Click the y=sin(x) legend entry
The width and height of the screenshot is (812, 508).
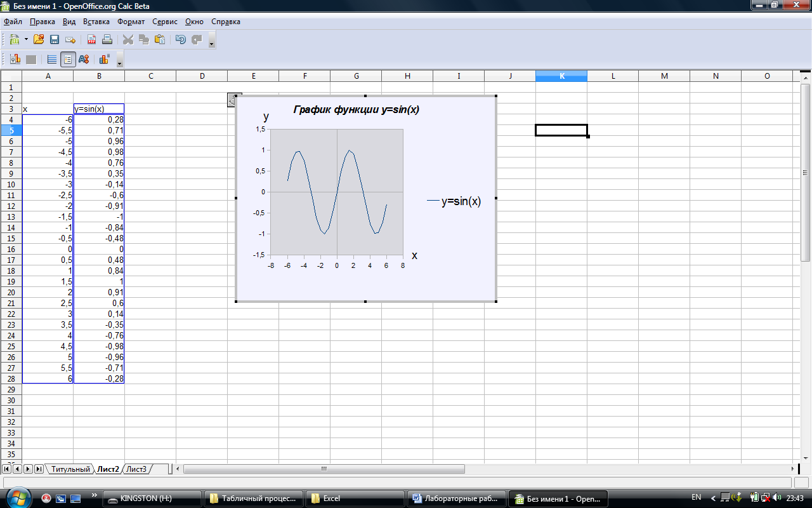(x=454, y=201)
